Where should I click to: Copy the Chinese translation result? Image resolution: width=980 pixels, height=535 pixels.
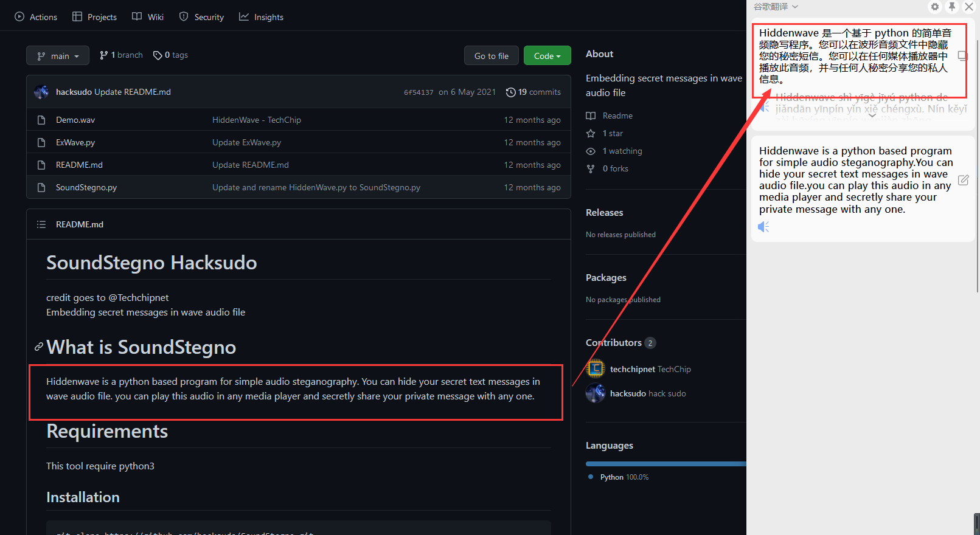point(962,56)
